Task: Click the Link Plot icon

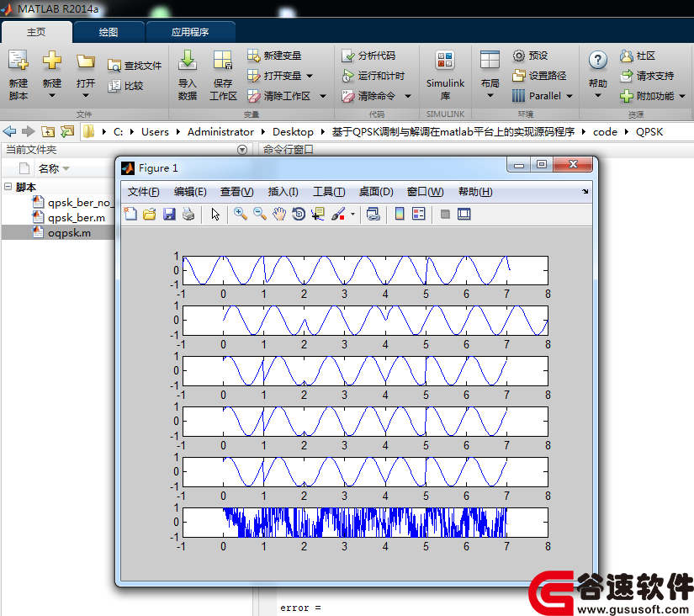Action: click(373, 215)
